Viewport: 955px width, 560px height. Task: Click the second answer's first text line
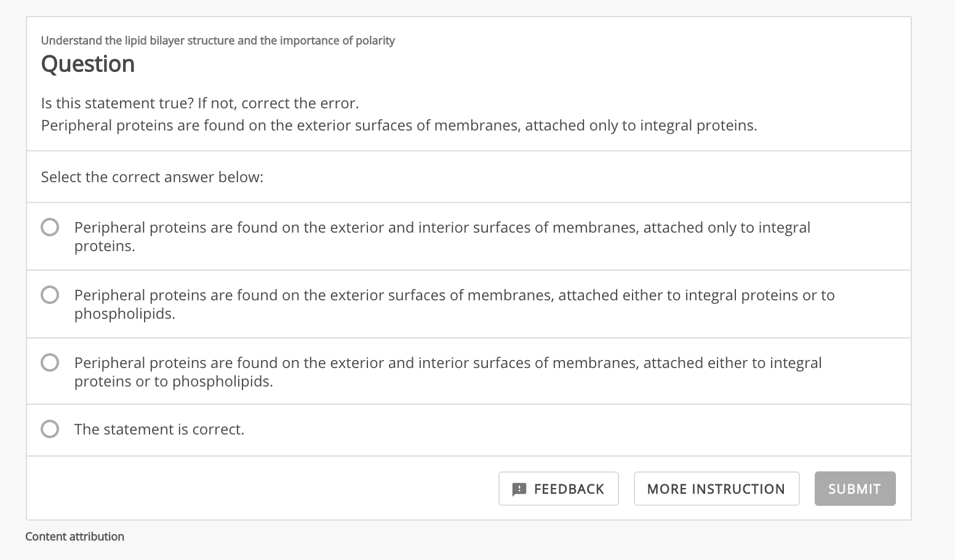pos(454,295)
